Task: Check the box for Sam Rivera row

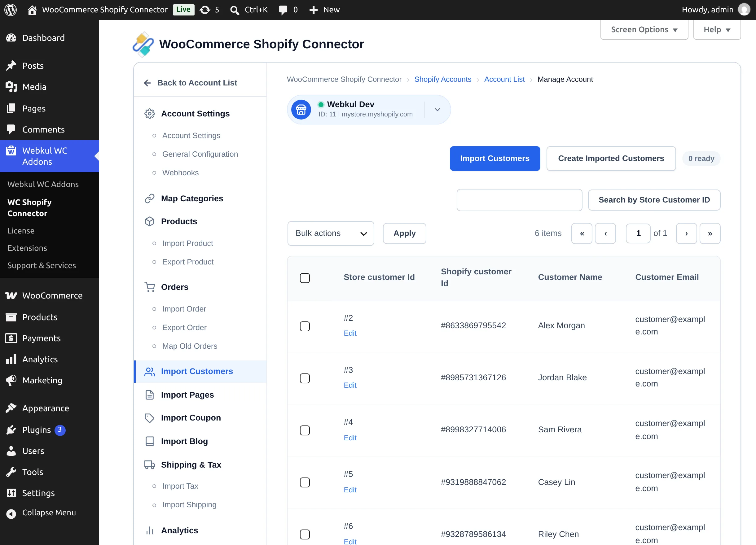Action: [305, 430]
